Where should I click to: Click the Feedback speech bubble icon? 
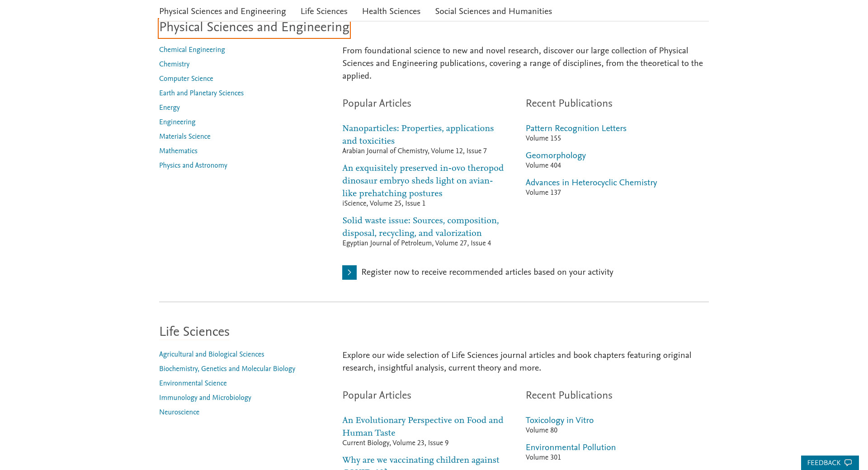point(848,463)
